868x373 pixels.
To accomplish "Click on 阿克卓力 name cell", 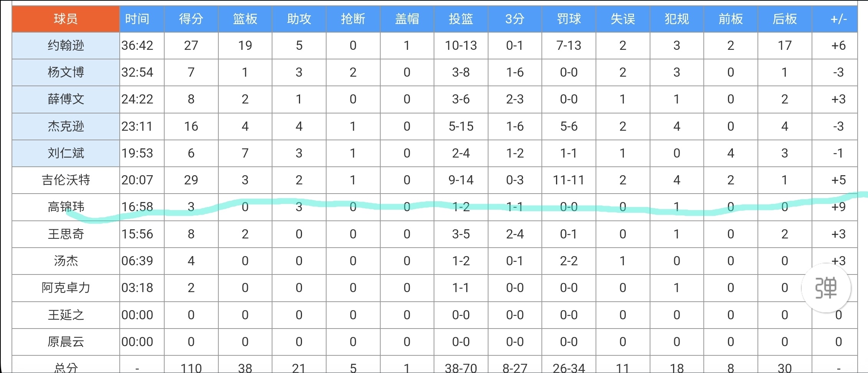I will tap(66, 288).
